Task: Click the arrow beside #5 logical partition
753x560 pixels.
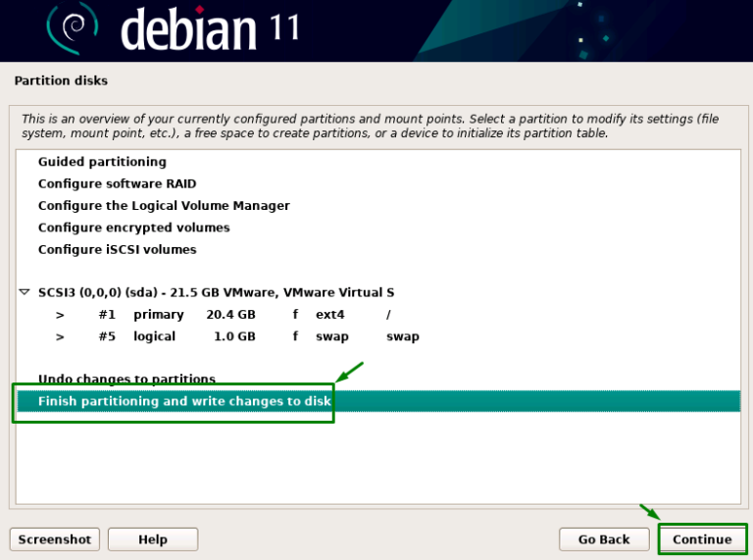Action: coord(60,337)
